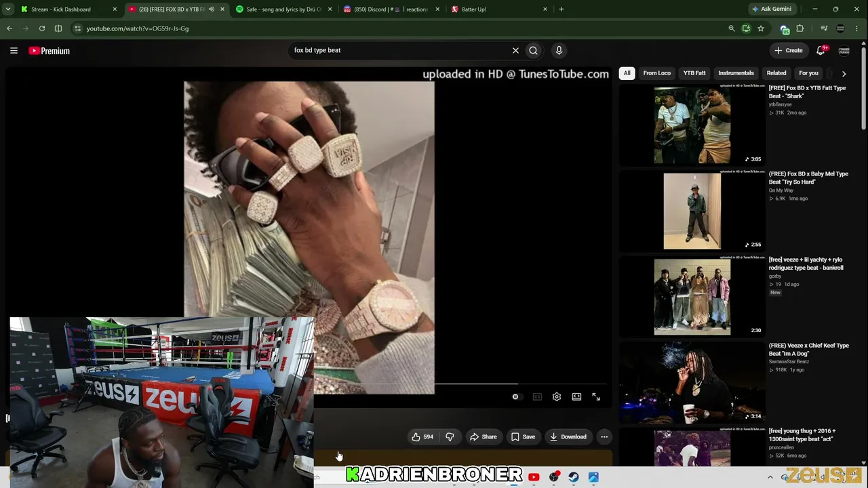Clear the search box text
Screen dimensions: 868x488
pos(515,50)
